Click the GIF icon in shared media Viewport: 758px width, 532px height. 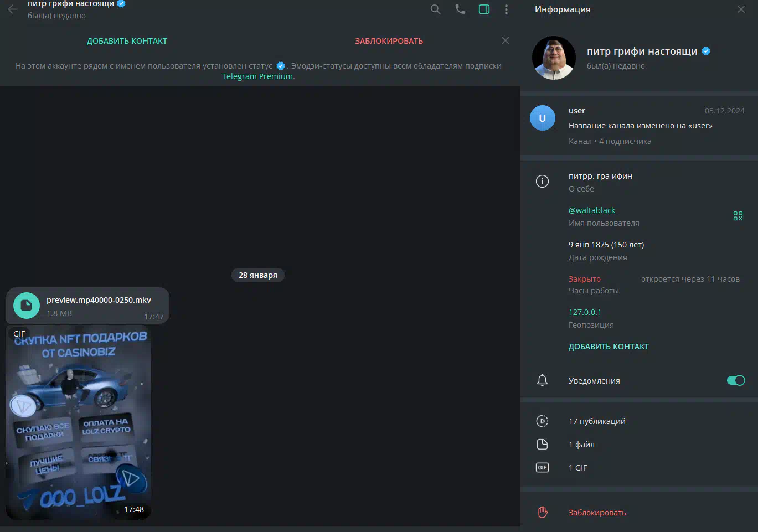coord(543,468)
